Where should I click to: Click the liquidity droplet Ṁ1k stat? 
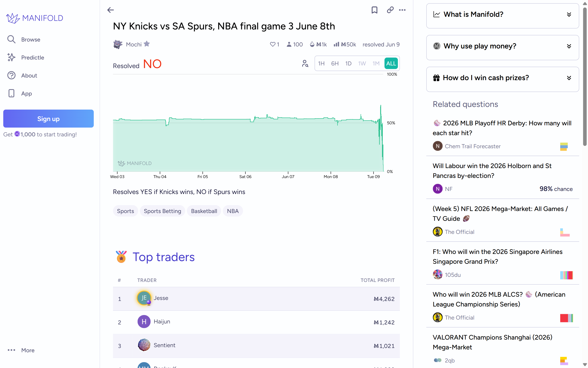pos(318,44)
